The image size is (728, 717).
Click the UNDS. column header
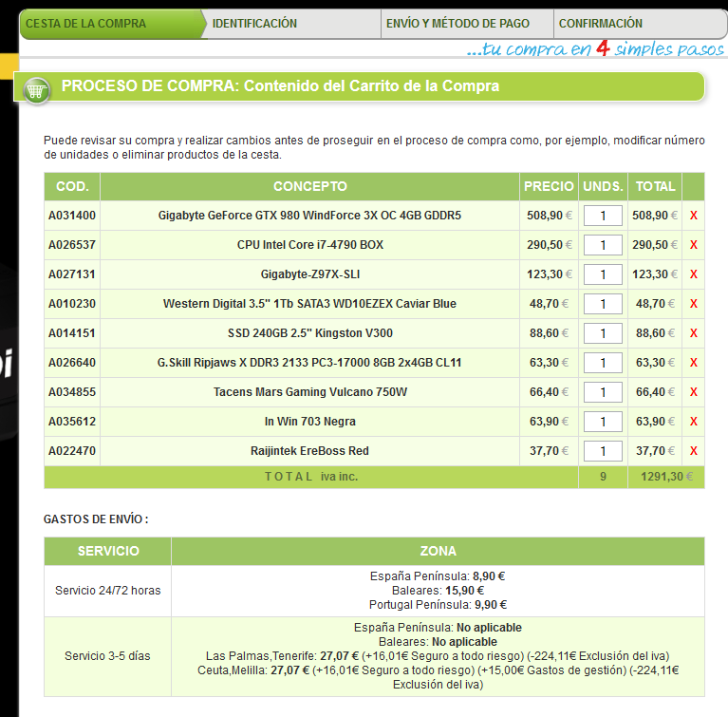tap(603, 186)
